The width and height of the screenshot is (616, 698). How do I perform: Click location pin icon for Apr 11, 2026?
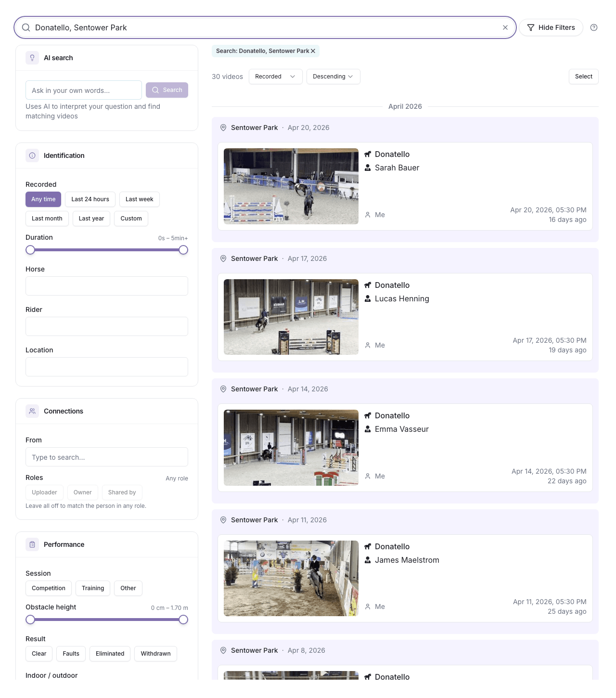pos(223,520)
